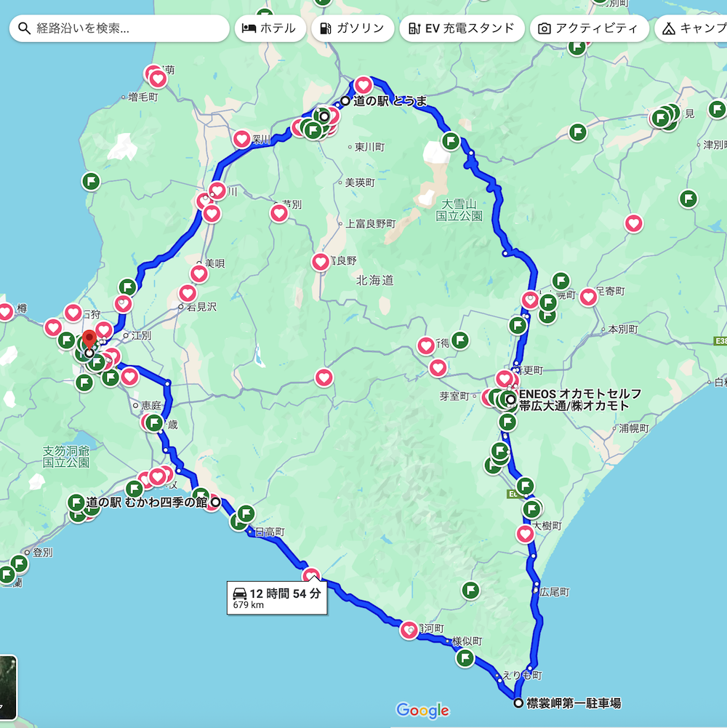Select the ホテル filter chip

click(270, 28)
